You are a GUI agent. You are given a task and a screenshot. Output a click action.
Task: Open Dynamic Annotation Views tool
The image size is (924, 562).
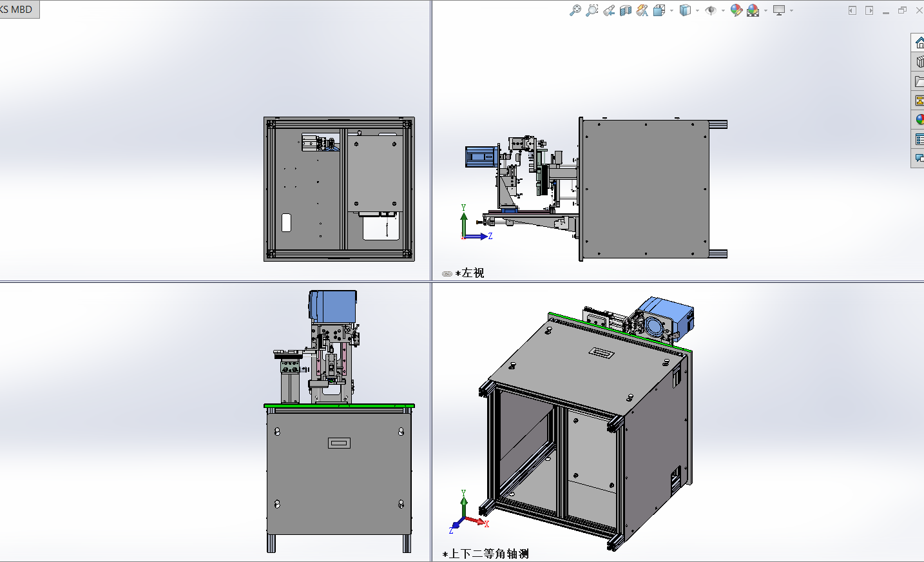point(642,10)
